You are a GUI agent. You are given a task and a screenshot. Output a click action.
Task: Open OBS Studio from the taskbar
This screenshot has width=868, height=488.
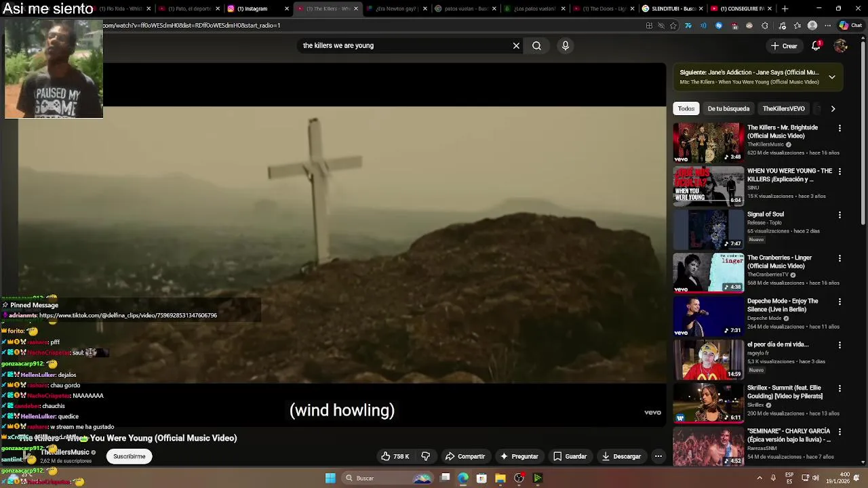(519, 478)
